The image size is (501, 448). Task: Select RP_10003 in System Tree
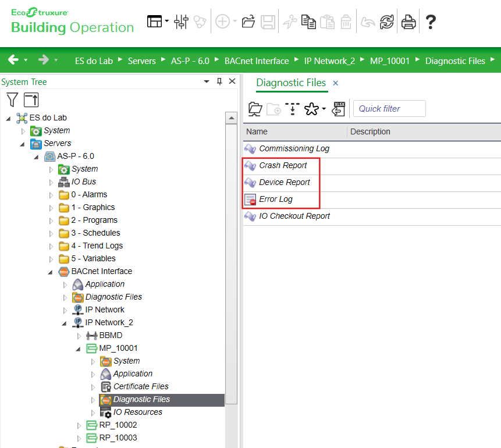(x=118, y=438)
